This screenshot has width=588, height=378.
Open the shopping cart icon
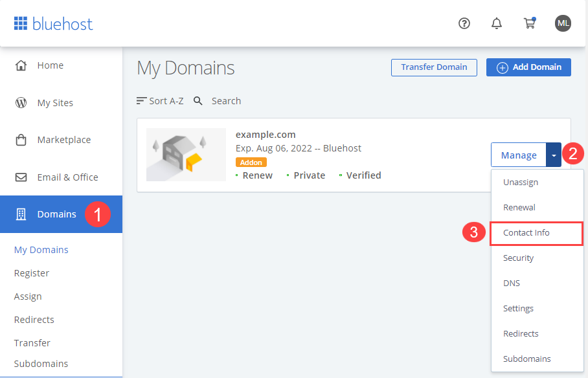click(530, 23)
